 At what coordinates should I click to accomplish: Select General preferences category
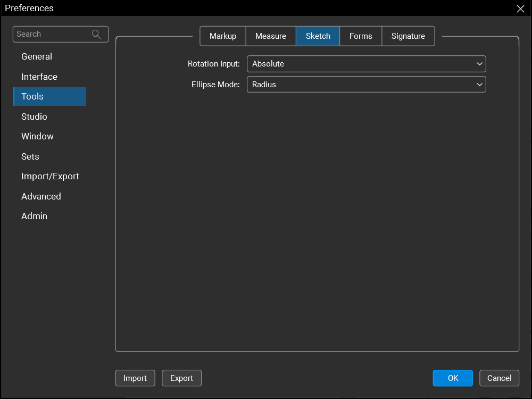37,56
